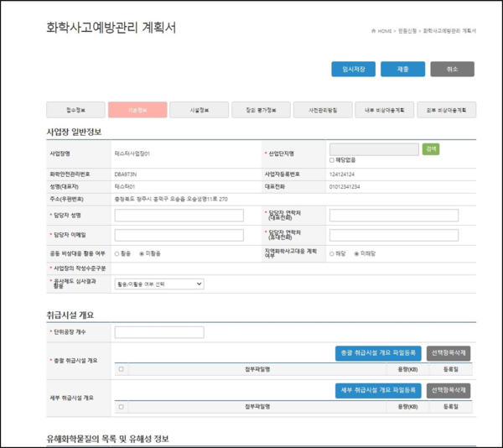Open the 시설정보 tab

[200, 110]
